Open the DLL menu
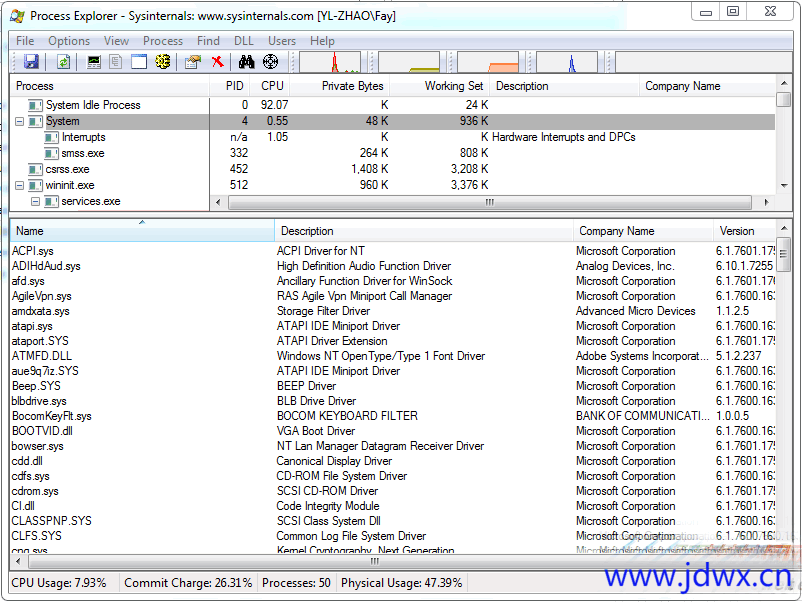This screenshot has width=802, height=602. click(244, 41)
